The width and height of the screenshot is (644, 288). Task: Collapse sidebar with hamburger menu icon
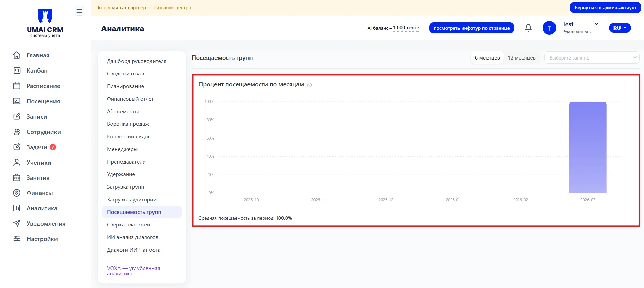pos(79,11)
